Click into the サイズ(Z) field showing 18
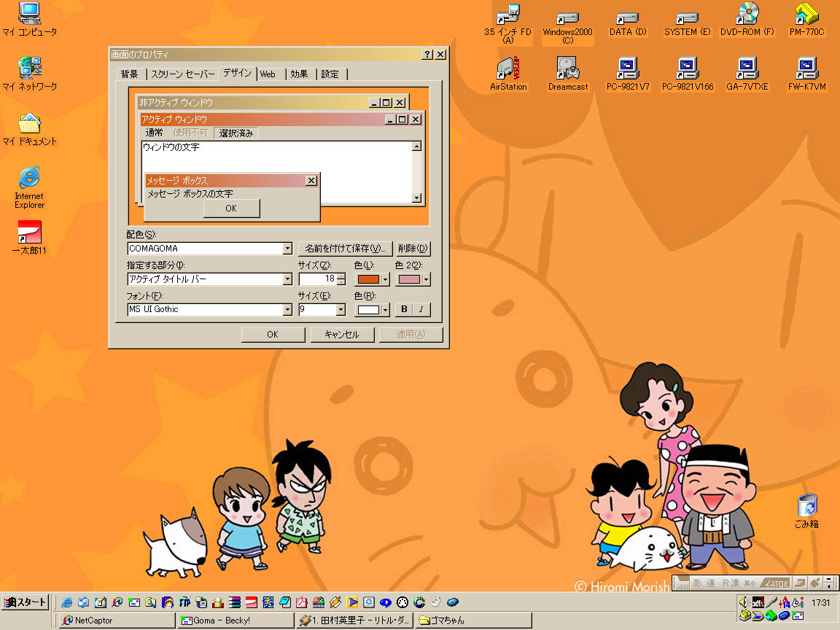Viewport: 840px width, 630px height. (318, 279)
